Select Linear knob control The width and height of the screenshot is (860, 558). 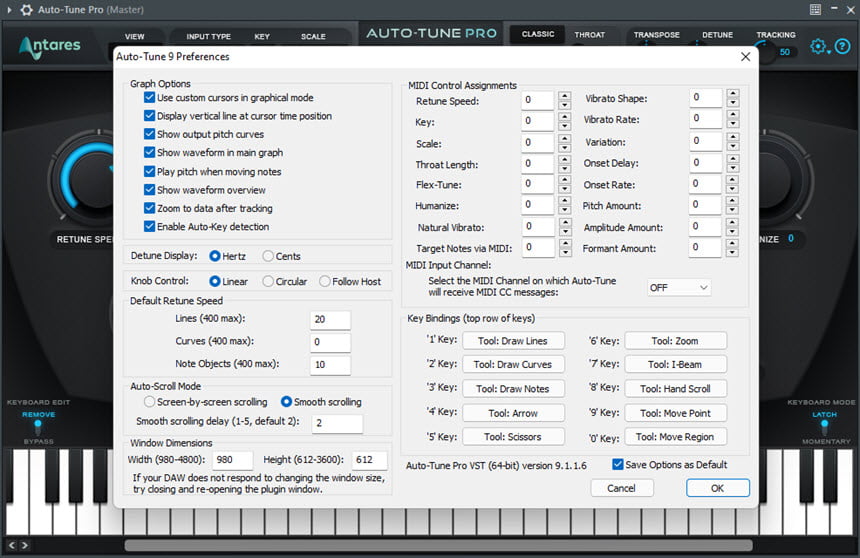[x=215, y=281]
